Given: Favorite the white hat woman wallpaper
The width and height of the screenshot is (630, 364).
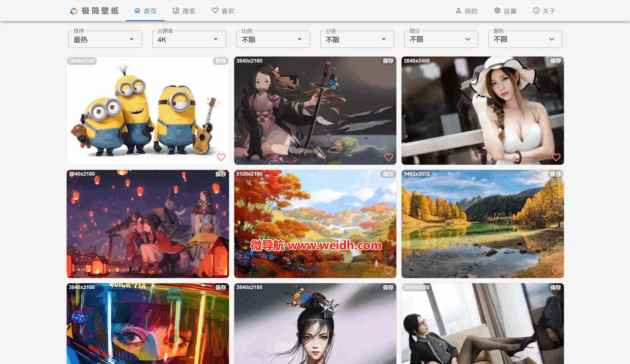Looking at the screenshot, I should [556, 157].
